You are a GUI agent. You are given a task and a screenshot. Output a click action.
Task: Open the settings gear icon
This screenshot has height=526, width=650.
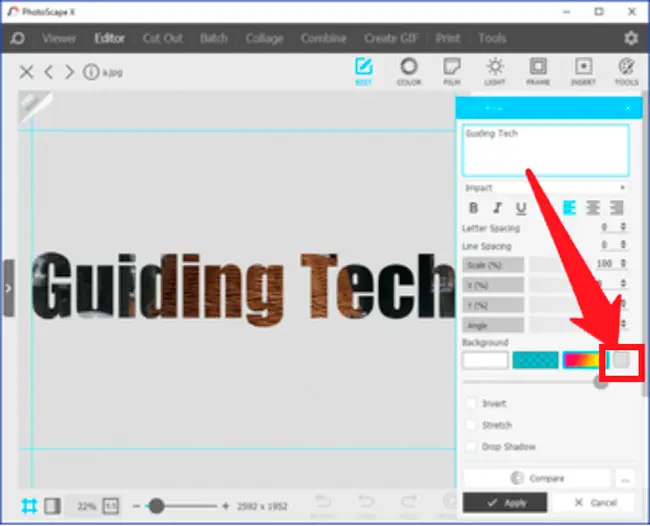631,38
